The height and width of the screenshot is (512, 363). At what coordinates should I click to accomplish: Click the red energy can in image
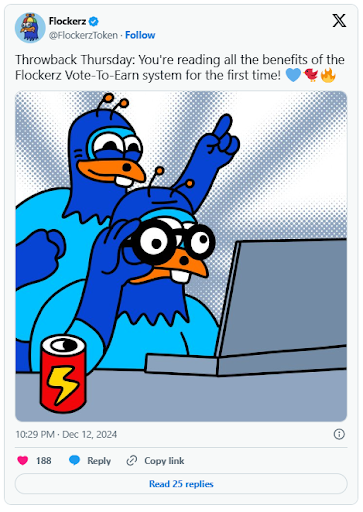[x=63, y=374]
